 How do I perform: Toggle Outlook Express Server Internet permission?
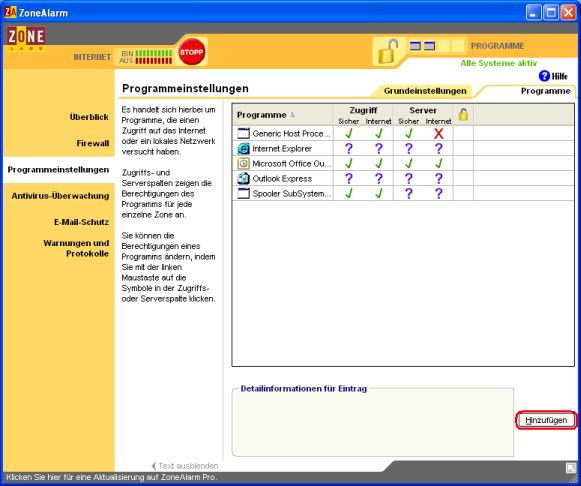[439, 179]
